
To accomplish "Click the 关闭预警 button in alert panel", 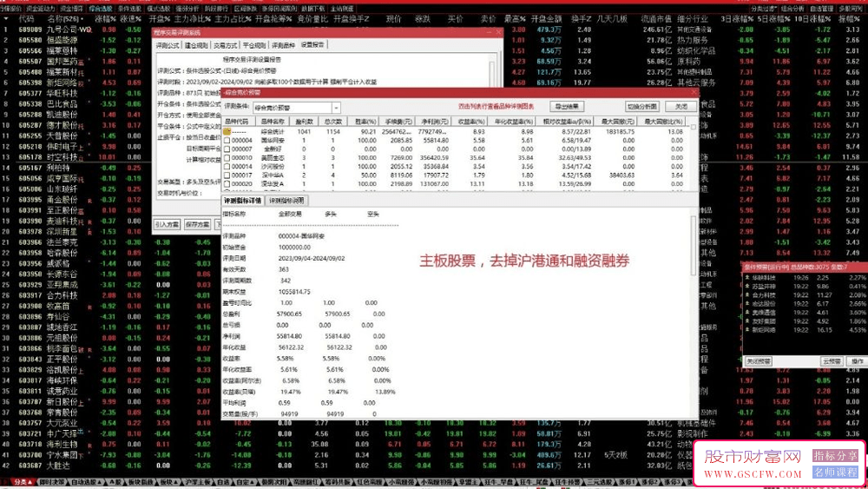I will tap(759, 361).
